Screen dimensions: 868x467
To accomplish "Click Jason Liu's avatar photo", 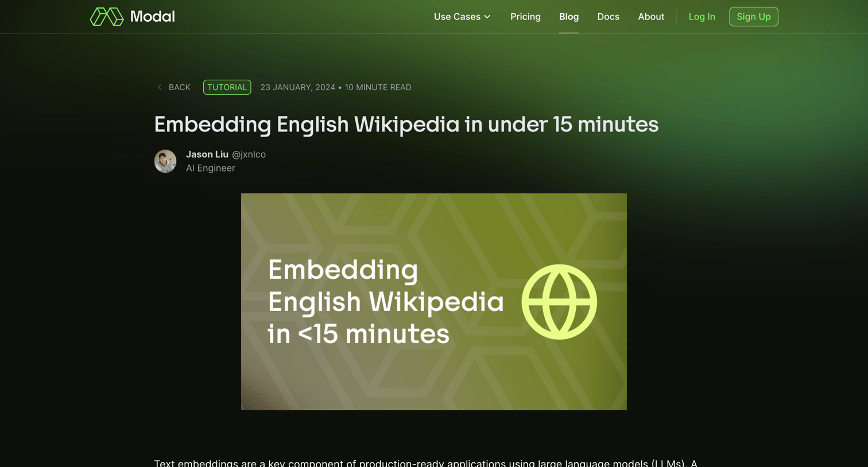I will tap(165, 161).
